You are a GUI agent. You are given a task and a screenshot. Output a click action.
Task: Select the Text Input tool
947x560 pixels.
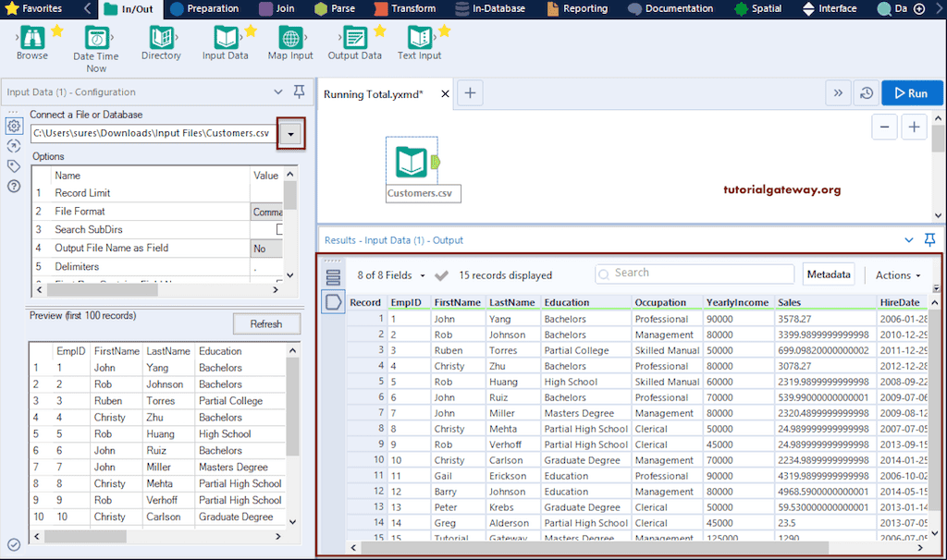tap(419, 43)
